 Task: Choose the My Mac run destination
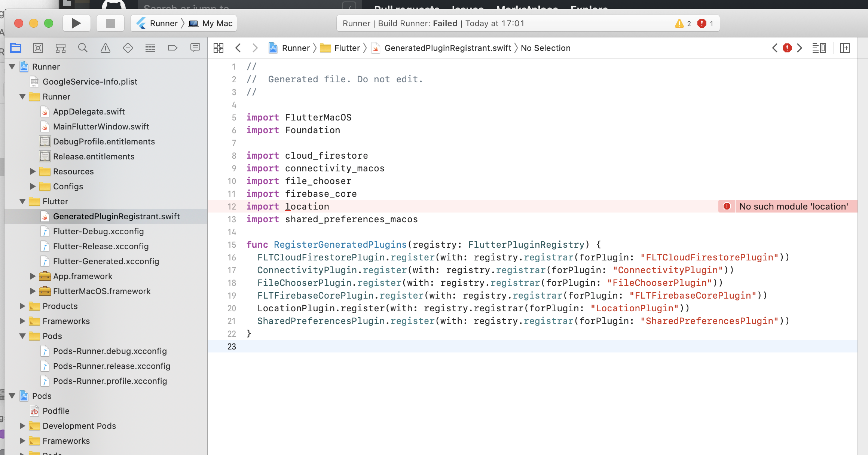pyautogui.click(x=211, y=23)
